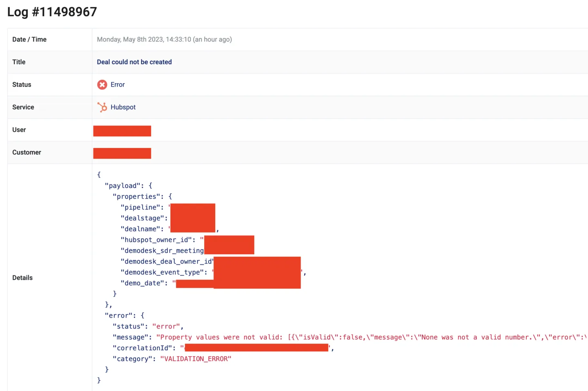Click the Title row label
The image size is (588, 391).
tap(19, 62)
